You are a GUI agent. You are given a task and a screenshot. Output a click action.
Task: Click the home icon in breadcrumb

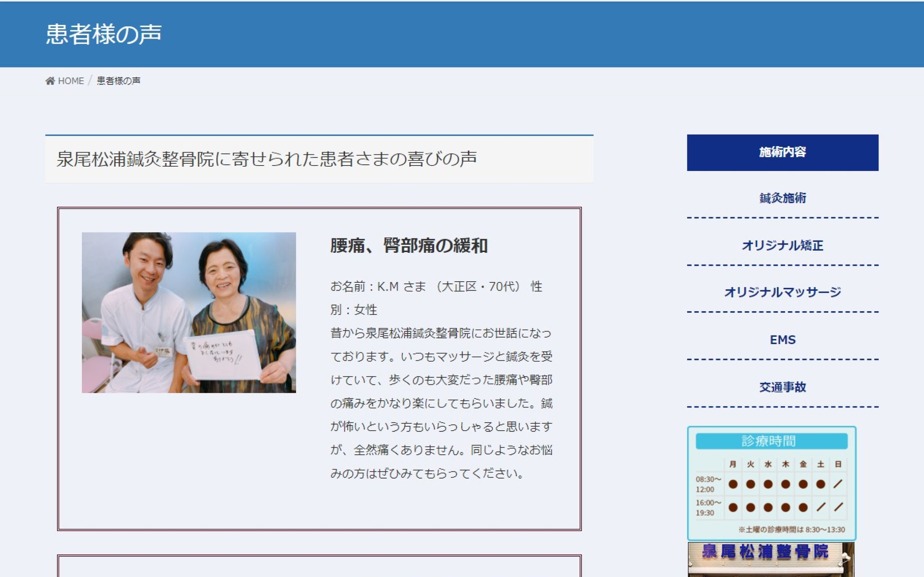(x=50, y=81)
